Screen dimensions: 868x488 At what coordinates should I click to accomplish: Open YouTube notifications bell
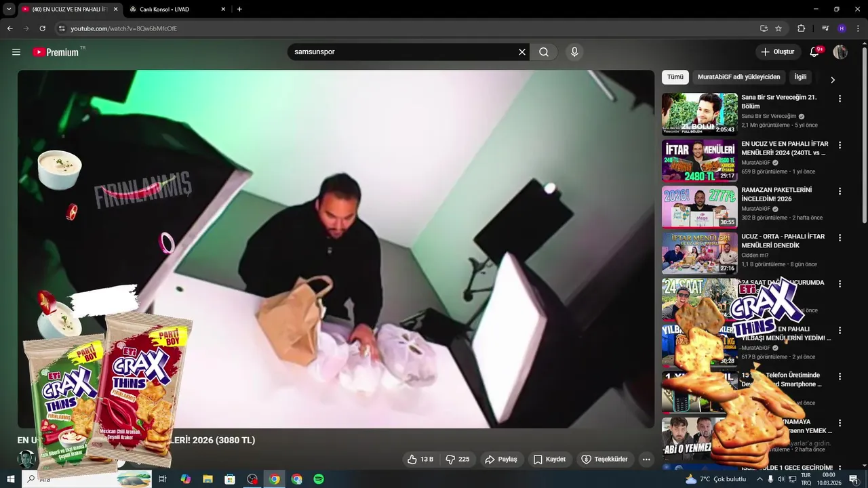(815, 52)
